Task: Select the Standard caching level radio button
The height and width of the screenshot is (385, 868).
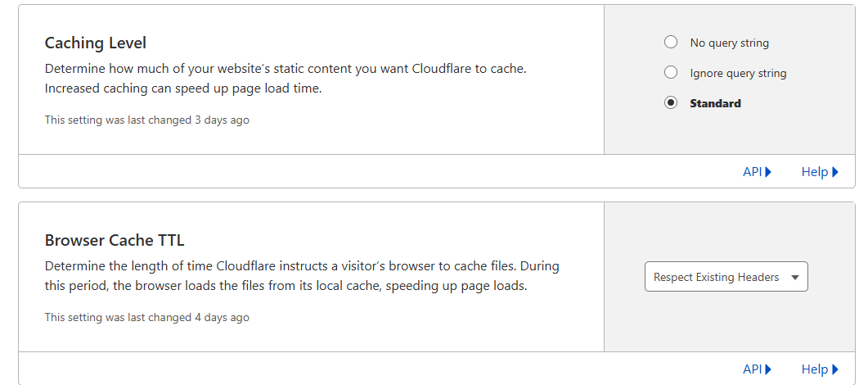Action: click(671, 103)
